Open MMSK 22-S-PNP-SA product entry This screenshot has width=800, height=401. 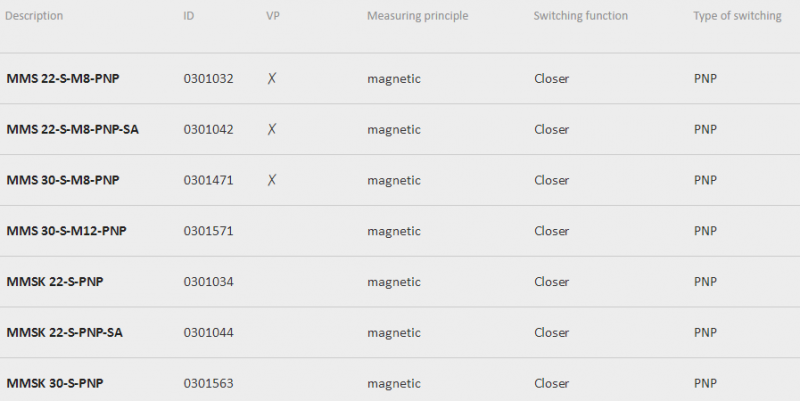pyautogui.click(x=64, y=333)
